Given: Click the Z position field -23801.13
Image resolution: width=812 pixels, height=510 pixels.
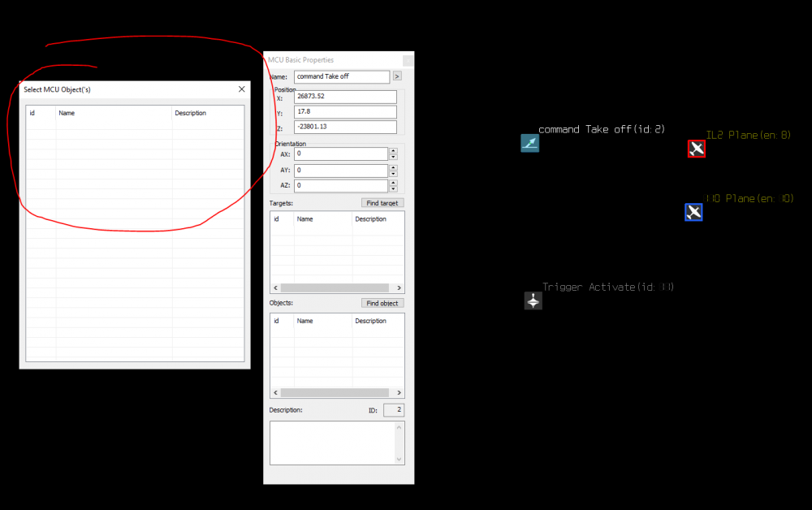Looking at the screenshot, I should (345, 127).
